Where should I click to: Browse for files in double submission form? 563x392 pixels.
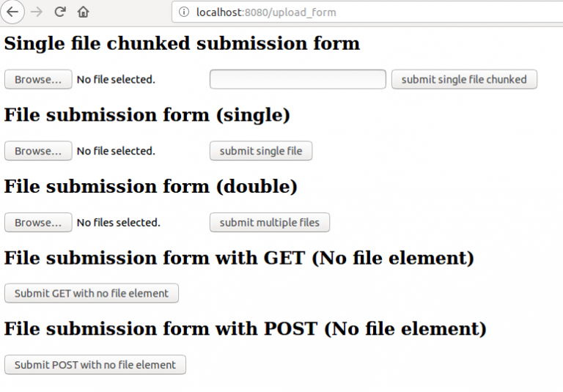38,223
